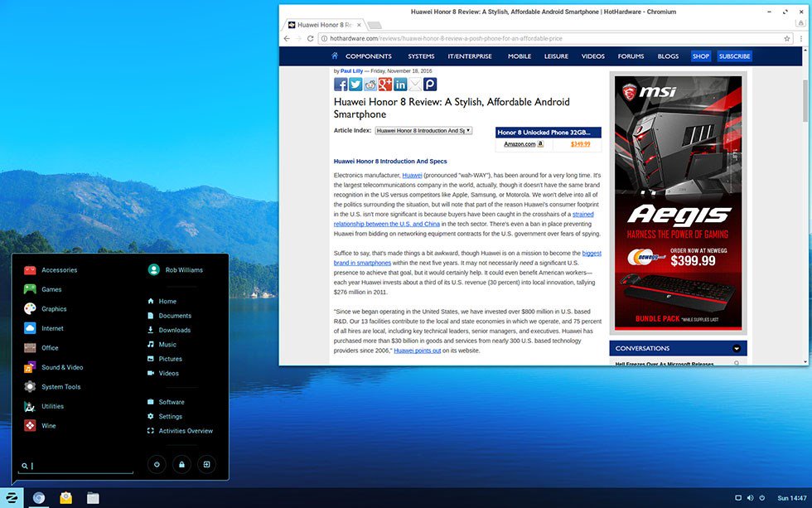Open the Files app from the taskbar
The width and height of the screenshot is (812, 508).
[93, 498]
